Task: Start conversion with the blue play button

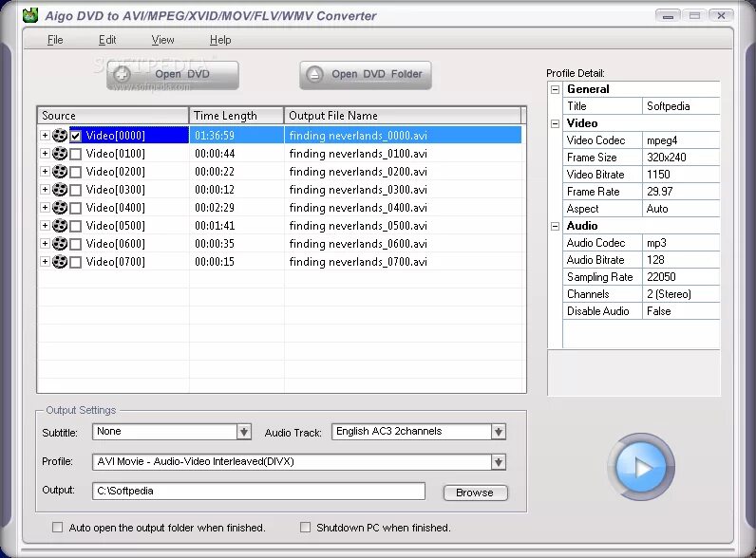Action: (x=641, y=467)
